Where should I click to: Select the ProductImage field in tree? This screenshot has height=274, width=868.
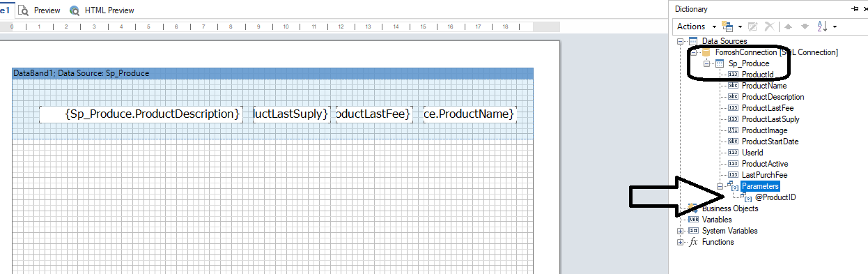(x=764, y=130)
